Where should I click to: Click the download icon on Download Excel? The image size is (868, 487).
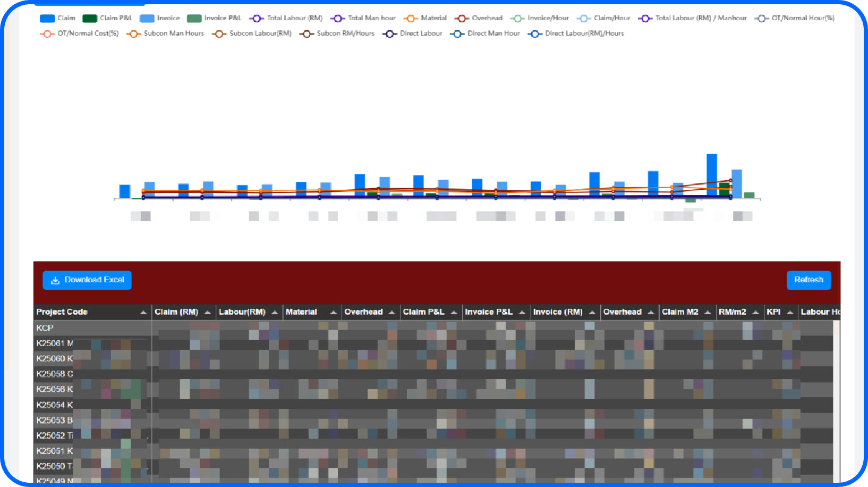[55, 280]
